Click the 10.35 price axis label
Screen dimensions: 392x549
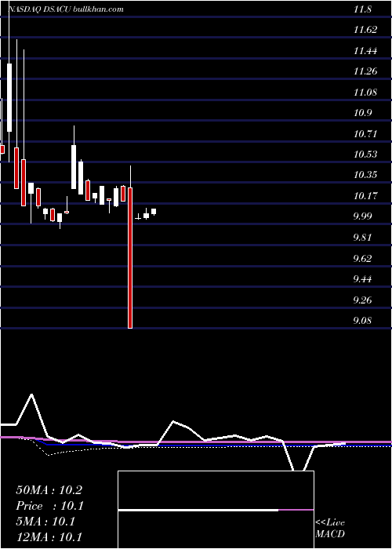[365, 175]
